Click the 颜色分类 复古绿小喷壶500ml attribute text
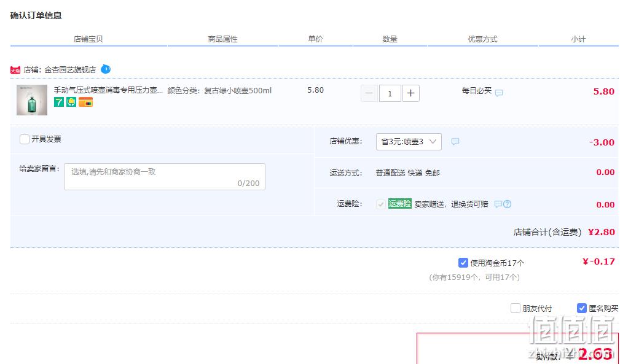Screen dimensions: 620x364 click(219, 90)
